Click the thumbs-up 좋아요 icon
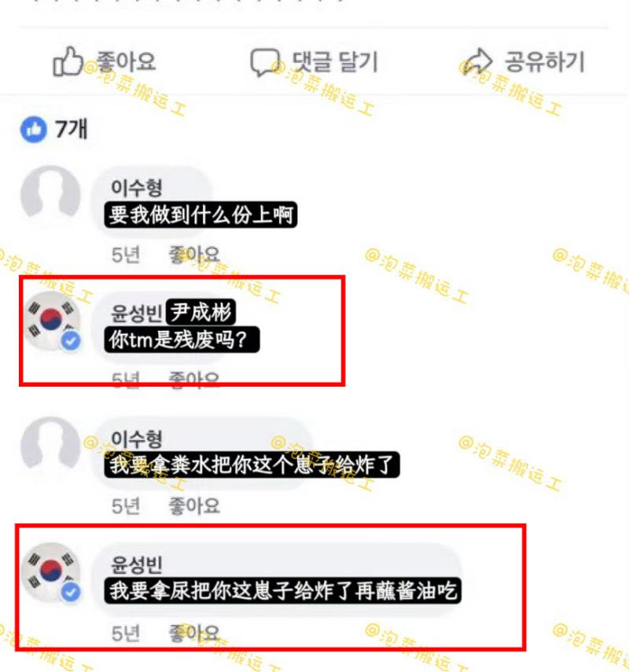The width and height of the screenshot is (629, 672). pyautogui.click(x=68, y=61)
